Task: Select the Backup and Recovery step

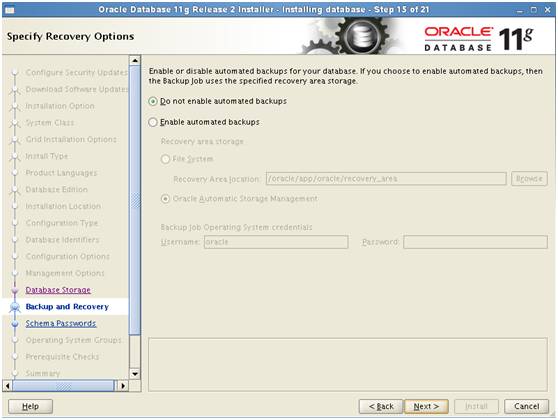Action: coord(67,307)
